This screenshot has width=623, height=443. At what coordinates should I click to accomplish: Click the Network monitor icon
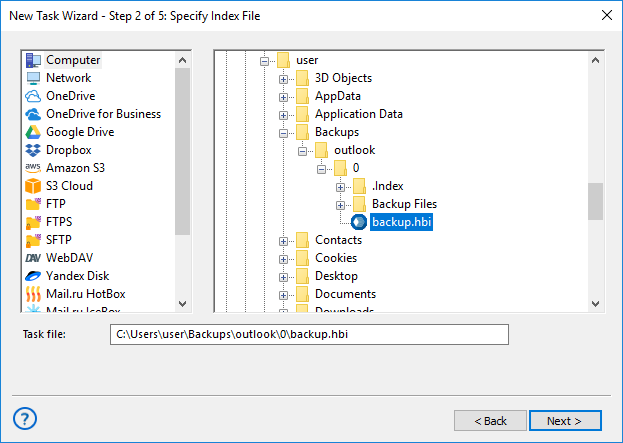pos(33,78)
